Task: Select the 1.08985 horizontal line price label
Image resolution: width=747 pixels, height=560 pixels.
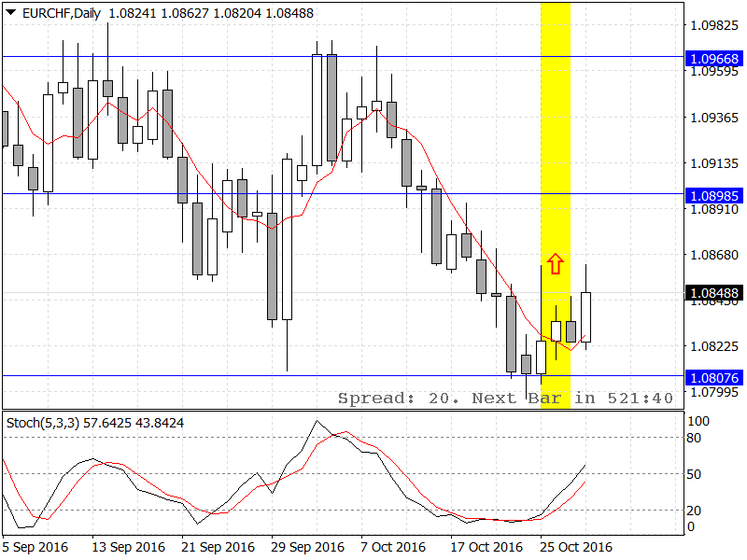Action: (714, 196)
